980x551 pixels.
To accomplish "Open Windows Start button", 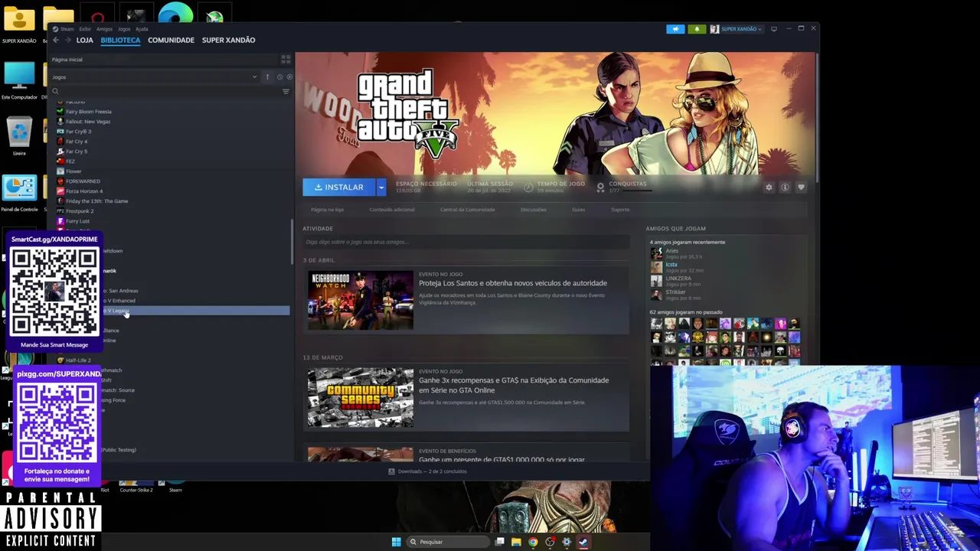I will (x=396, y=542).
